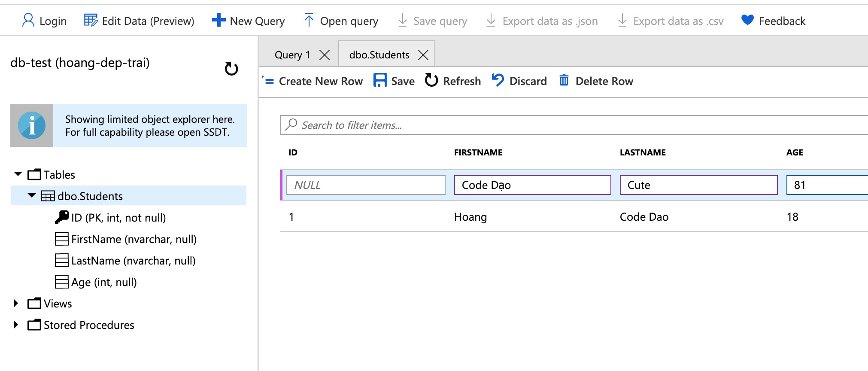Refresh the object explorer with circular arrow

(x=231, y=69)
